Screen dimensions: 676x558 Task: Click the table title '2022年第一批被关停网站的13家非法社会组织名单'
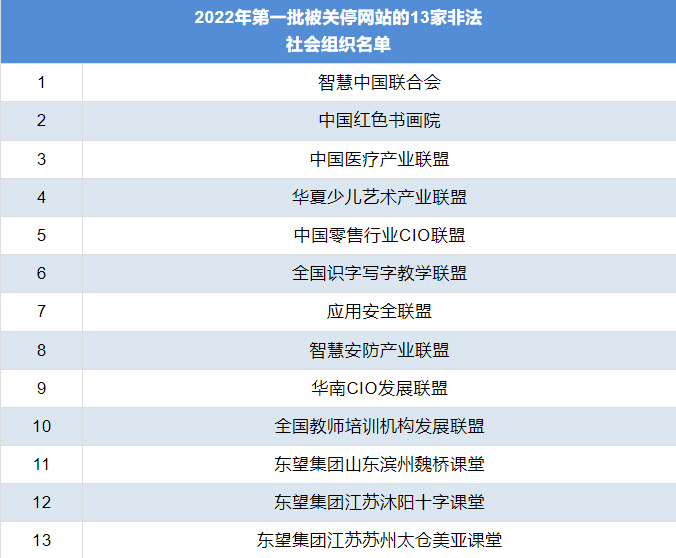[x=338, y=31]
